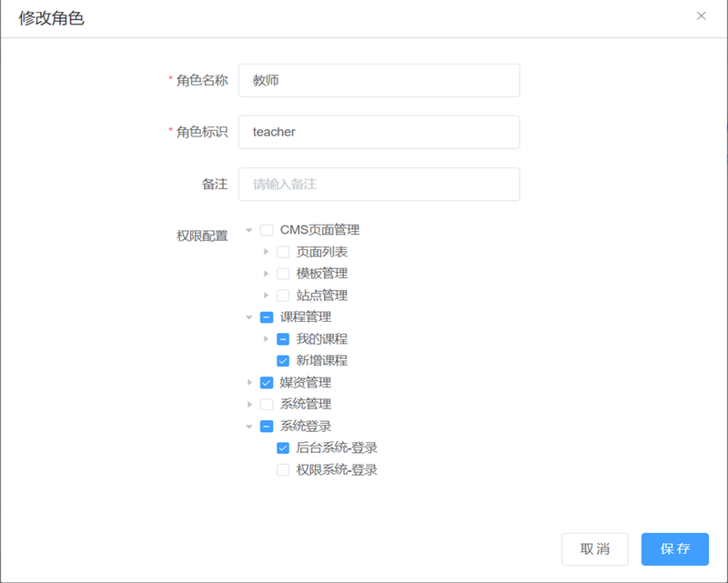Select the 权限系统-登录 tree label
728x583 pixels.
point(337,469)
